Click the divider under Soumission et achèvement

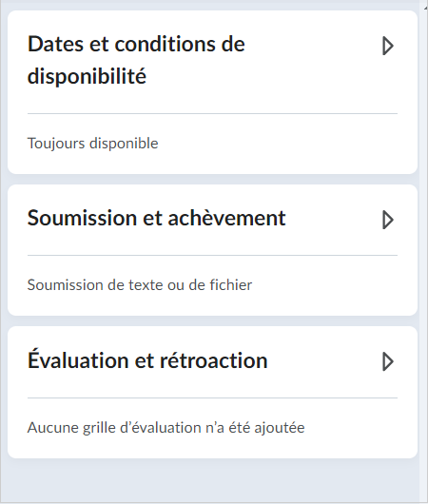212,256
